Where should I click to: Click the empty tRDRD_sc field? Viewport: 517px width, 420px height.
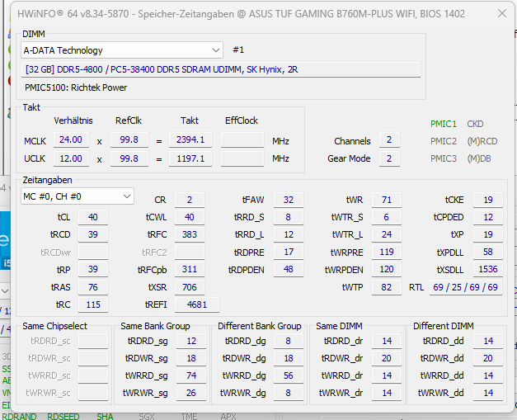point(93,341)
